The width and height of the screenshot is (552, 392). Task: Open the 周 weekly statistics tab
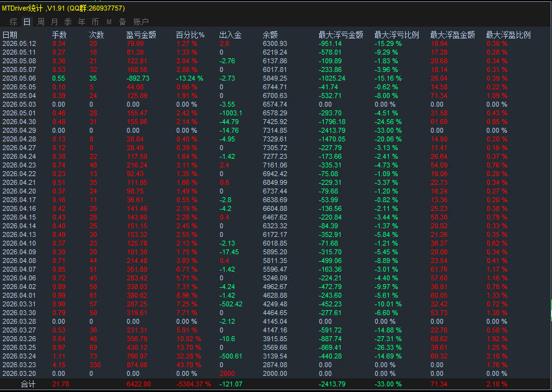pos(41,22)
